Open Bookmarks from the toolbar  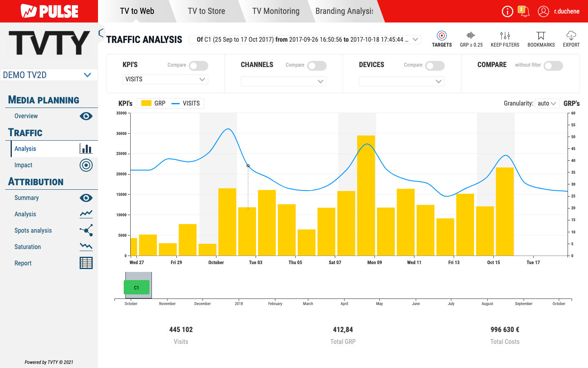coord(541,36)
